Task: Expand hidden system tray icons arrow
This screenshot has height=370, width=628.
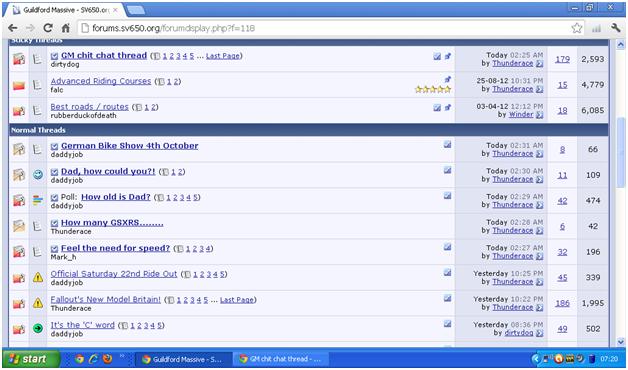Action: click(x=535, y=359)
